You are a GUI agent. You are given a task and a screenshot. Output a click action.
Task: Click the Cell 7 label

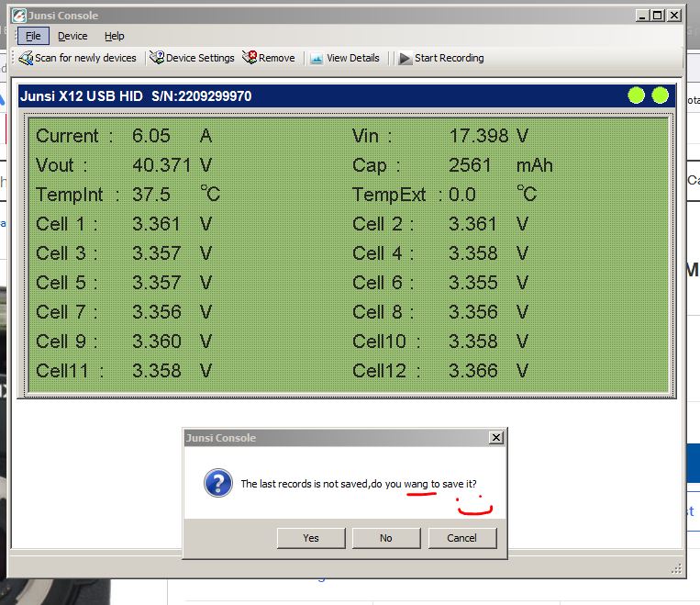click(66, 312)
